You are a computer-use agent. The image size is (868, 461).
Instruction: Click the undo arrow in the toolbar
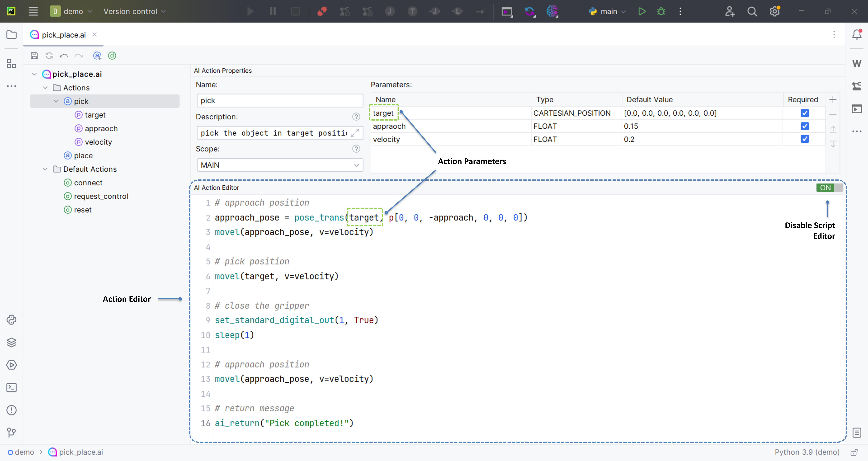pyautogui.click(x=64, y=56)
